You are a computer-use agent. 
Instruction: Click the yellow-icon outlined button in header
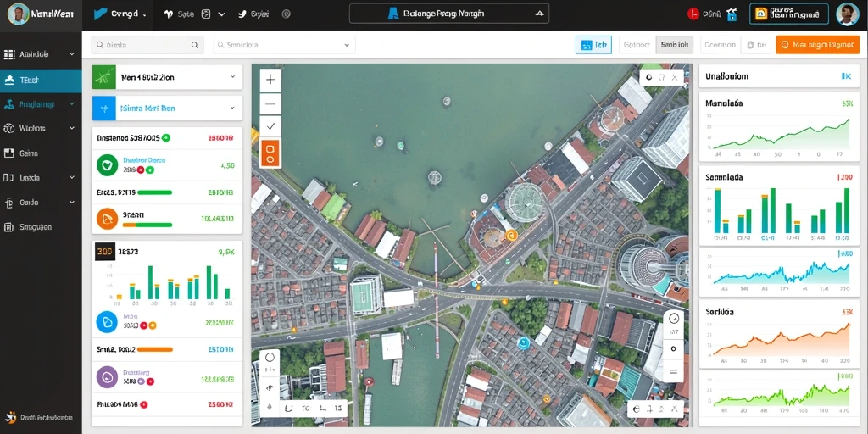point(789,14)
